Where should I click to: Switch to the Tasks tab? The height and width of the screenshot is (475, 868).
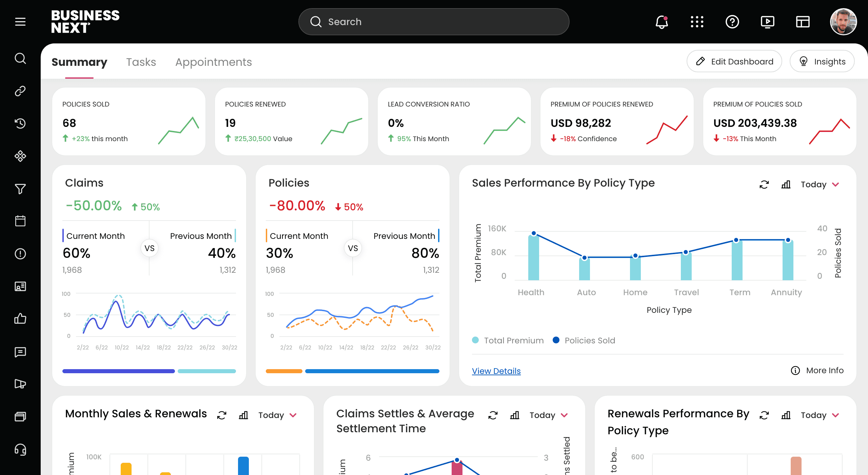[x=141, y=62]
